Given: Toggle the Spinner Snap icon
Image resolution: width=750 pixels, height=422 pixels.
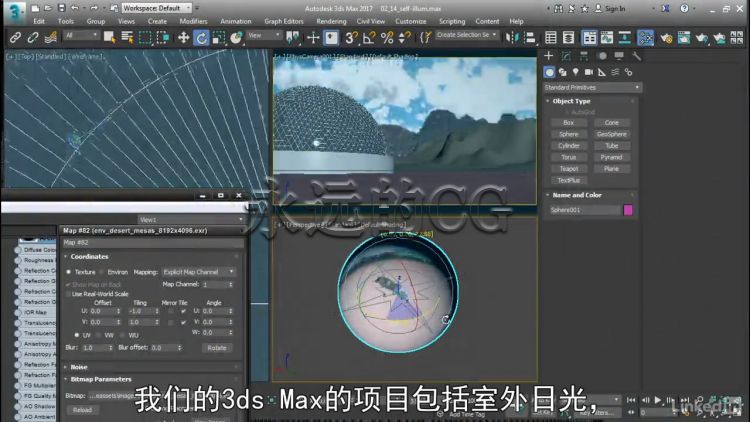Looking at the screenshot, I should [405, 37].
